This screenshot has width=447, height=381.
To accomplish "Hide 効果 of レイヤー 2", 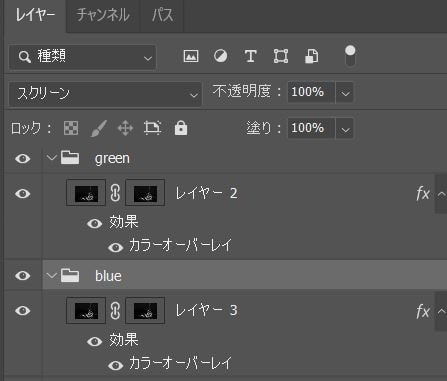I will tap(95, 223).
